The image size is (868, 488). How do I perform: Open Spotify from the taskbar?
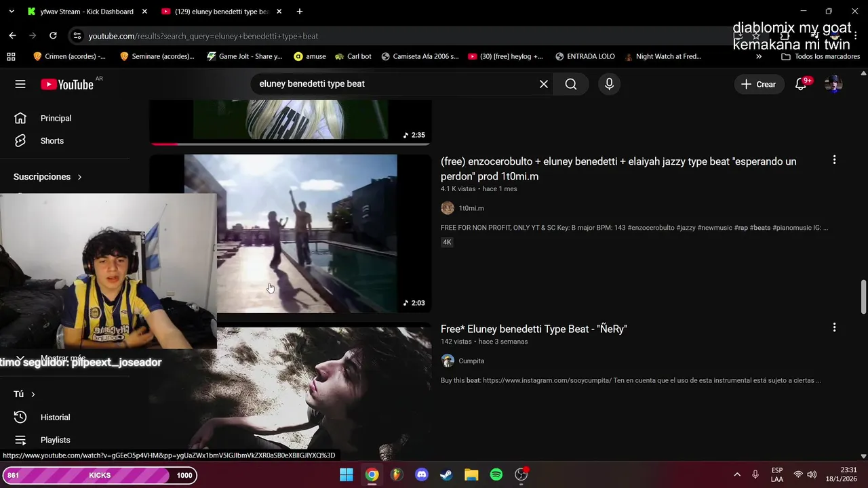(x=496, y=474)
